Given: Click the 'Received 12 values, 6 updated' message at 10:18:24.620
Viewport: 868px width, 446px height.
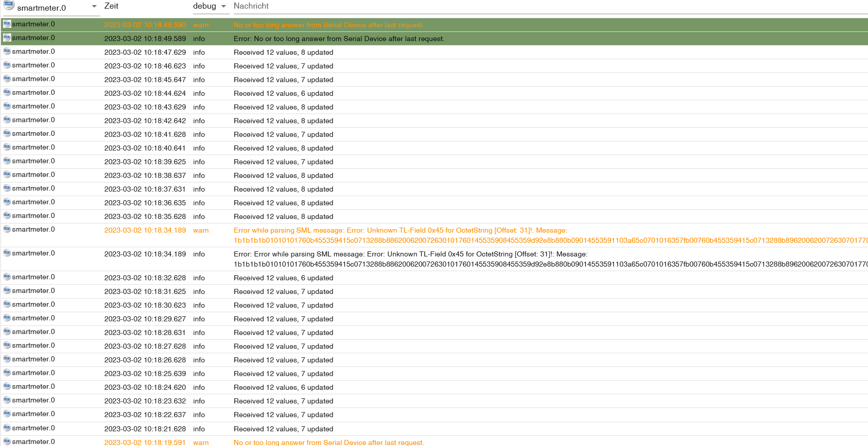Looking at the screenshot, I should (x=283, y=387).
